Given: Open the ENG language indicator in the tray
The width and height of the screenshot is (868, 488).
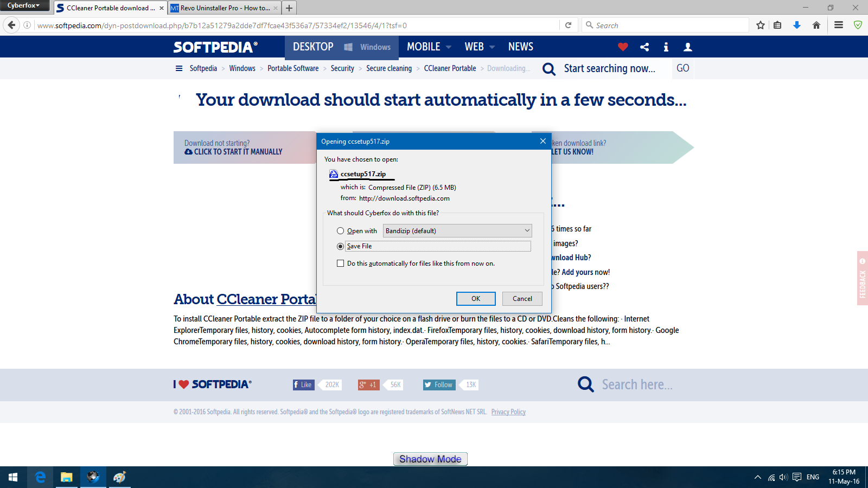Looking at the screenshot, I should [813, 477].
